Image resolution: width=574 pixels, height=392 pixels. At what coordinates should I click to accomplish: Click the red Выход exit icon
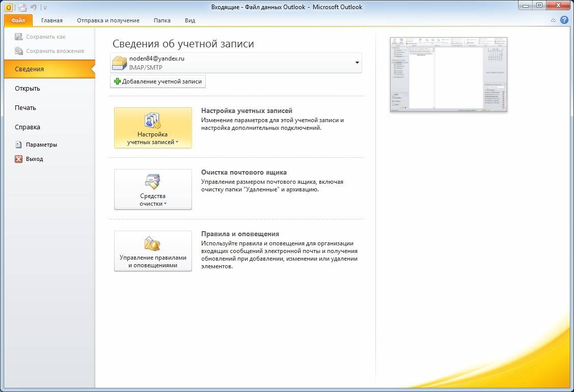point(19,159)
